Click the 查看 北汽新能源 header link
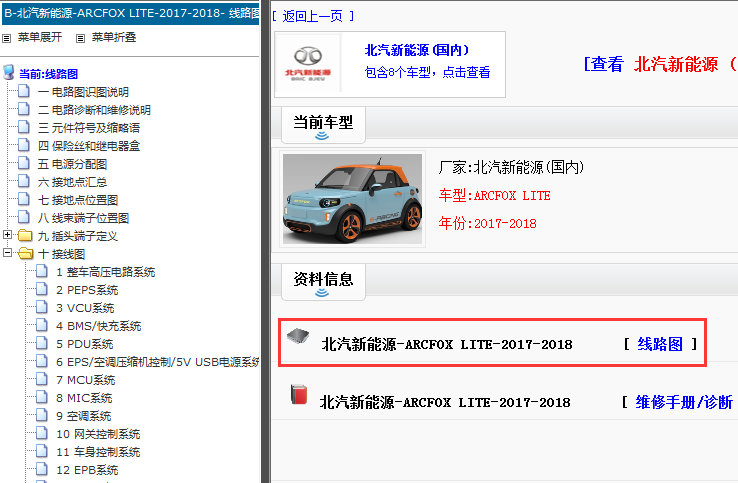The width and height of the screenshot is (738, 483). 660,64
